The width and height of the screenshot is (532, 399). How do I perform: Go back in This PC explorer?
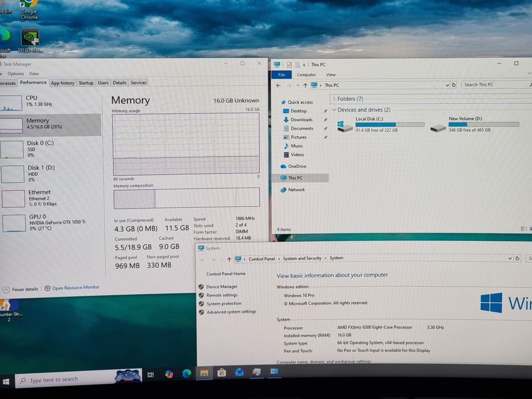[279, 85]
